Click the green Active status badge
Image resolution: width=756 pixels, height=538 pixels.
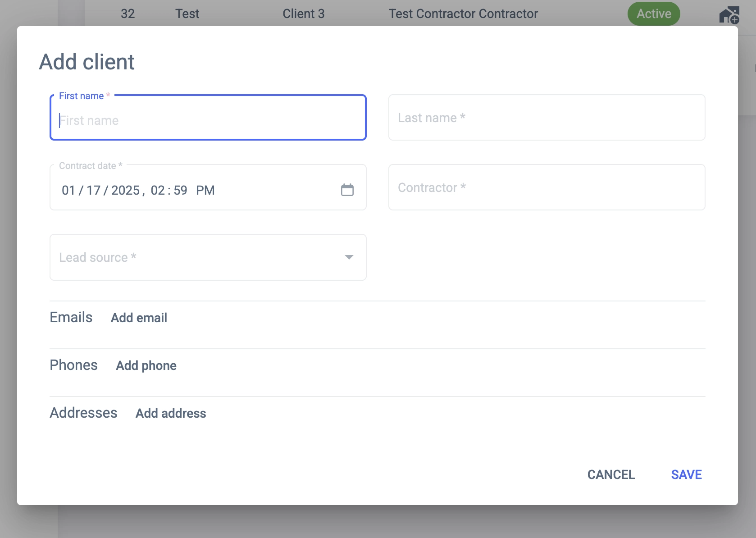pos(653,14)
